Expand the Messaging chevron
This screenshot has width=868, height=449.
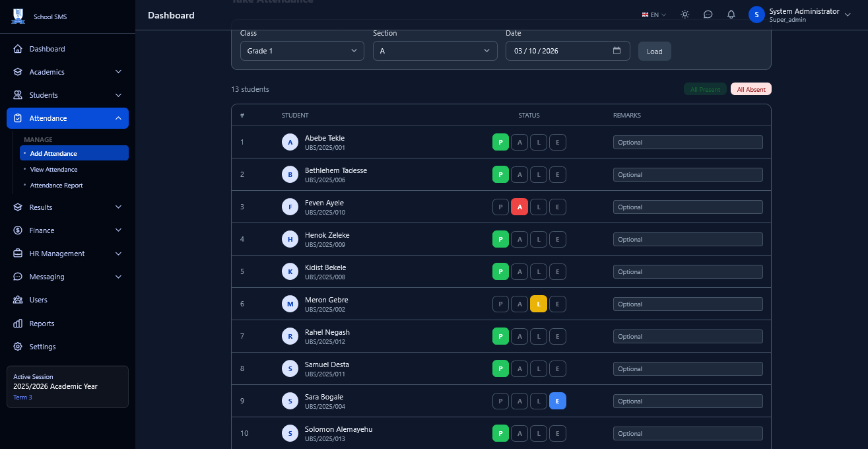click(x=118, y=277)
